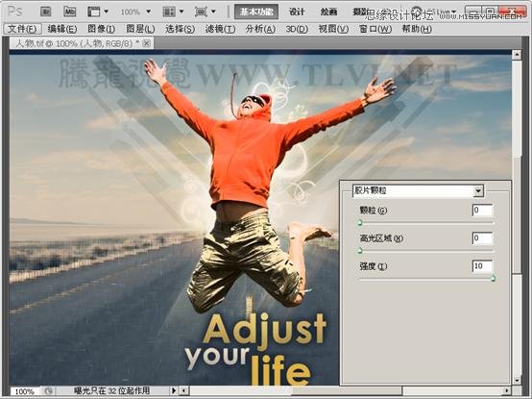Viewport: 532px width, 399px height.
Task: Click the vertical scrollbar thumb
Action: [x=517, y=215]
